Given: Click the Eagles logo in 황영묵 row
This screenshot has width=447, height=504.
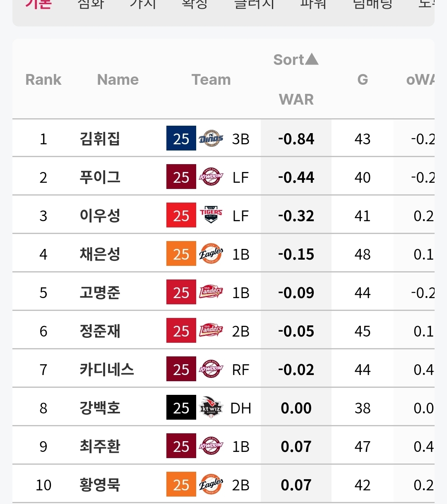Looking at the screenshot, I should [211, 485].
